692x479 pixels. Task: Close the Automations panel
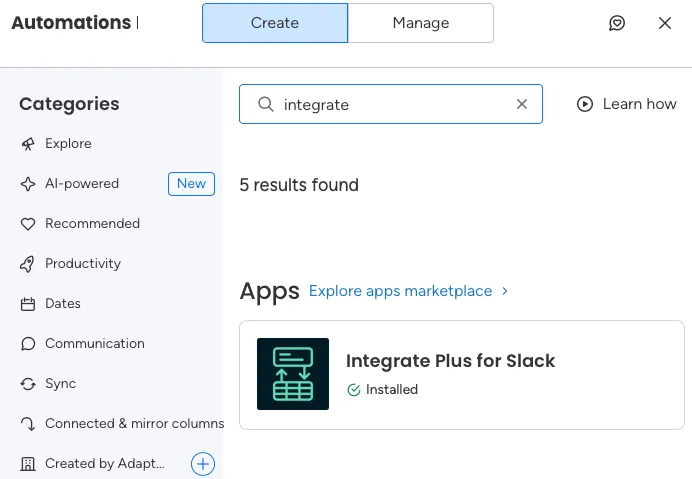pos(665,23)
